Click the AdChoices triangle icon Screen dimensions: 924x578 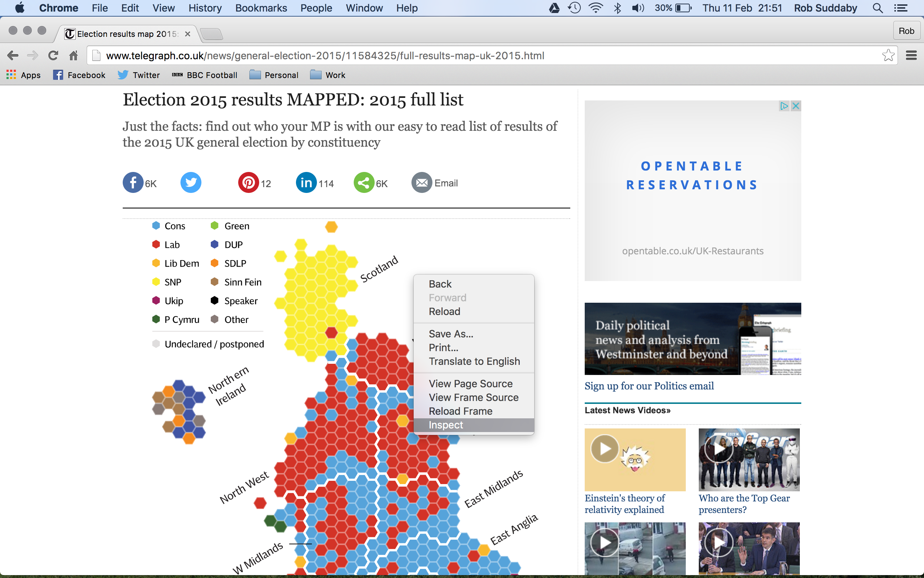[784, 106]
